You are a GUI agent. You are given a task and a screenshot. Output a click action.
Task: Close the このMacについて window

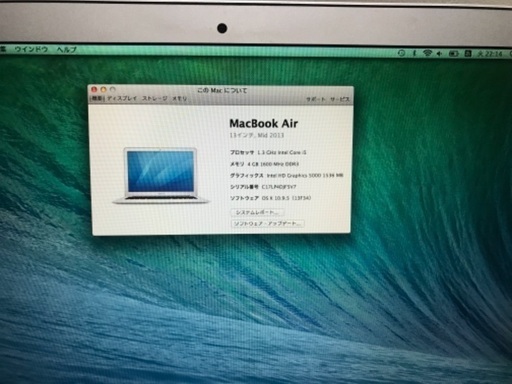pyautogui.click(x=94, y=89)
